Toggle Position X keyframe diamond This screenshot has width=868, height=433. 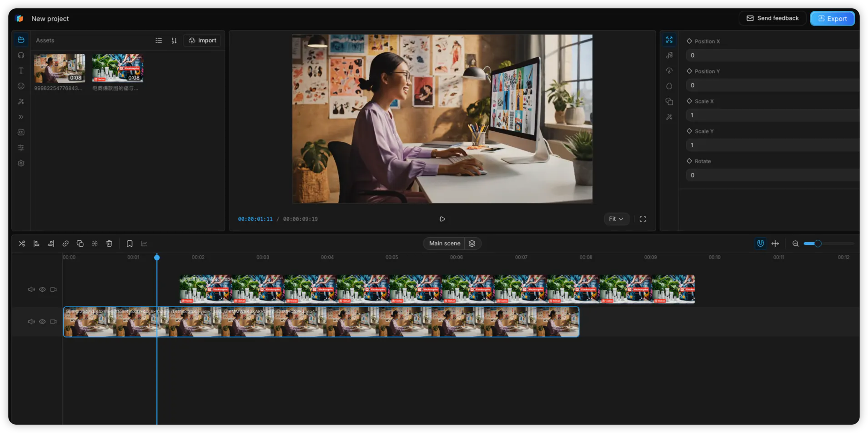[689, 41]
